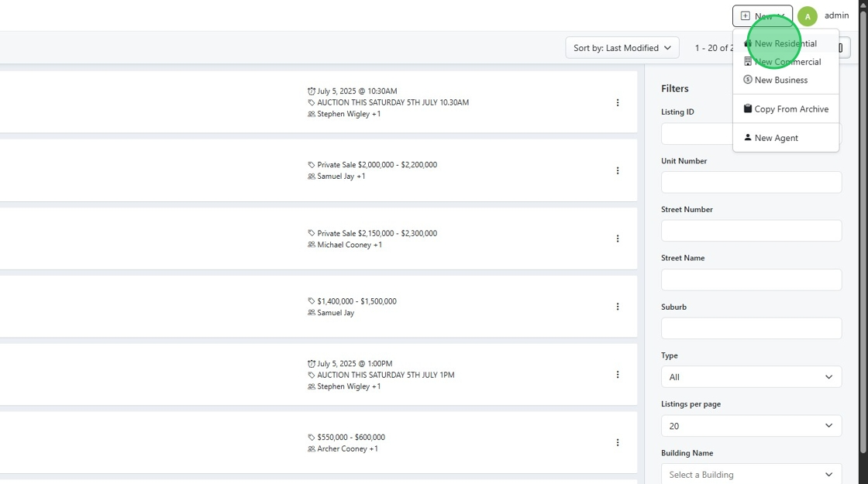
Task: Expand the Type filter dropdown
Action: (x=751, y=377)
